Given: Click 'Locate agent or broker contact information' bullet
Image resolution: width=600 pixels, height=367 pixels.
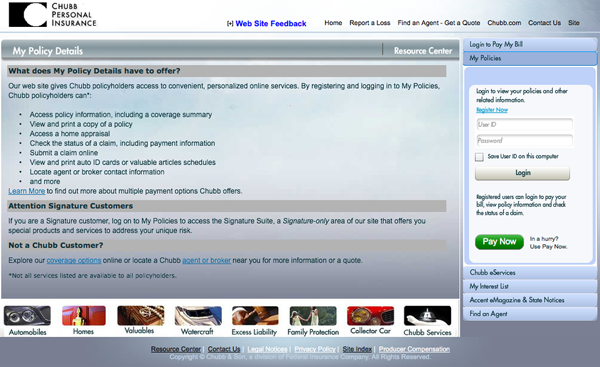Looking at the screenshot, I should coord(97,172).
